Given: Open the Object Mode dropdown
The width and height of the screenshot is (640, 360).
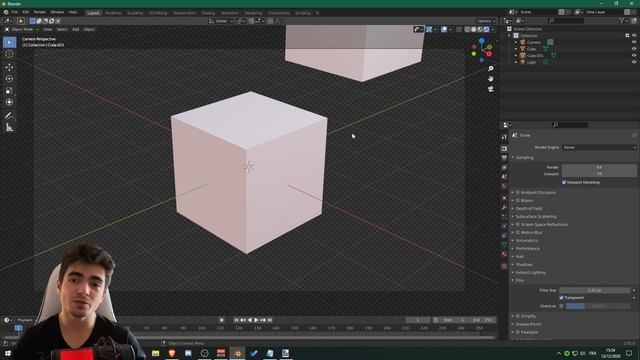Looking at the screenshot, I should coord(22,29).
